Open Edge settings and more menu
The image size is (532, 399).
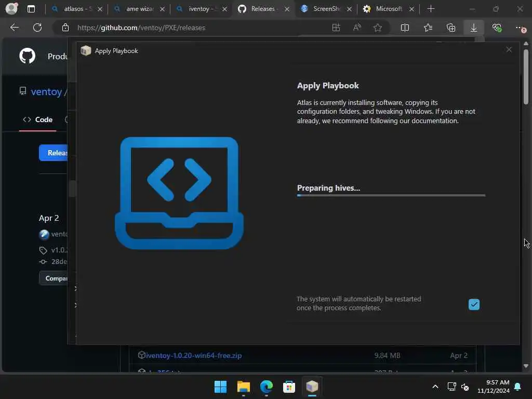click(x=520, y=28)
